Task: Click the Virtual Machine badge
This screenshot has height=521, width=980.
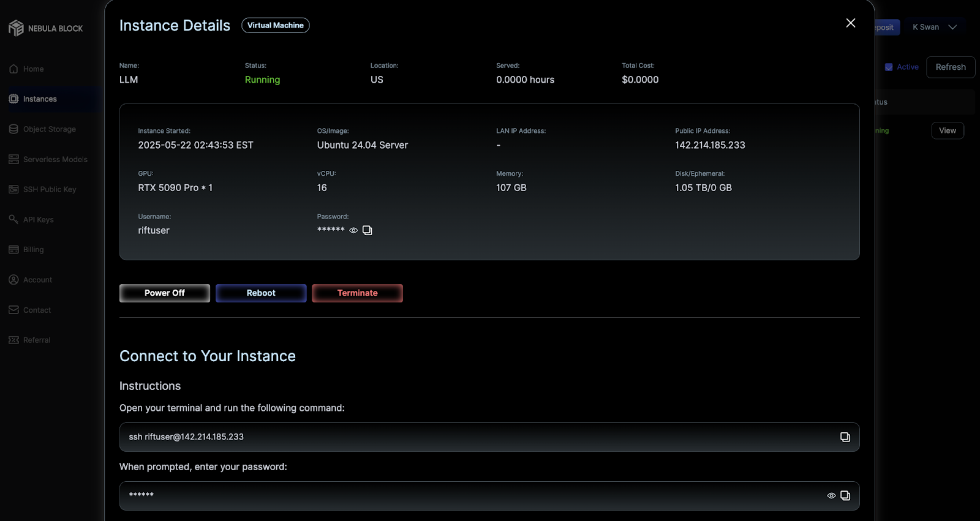Action: [276, 25]
